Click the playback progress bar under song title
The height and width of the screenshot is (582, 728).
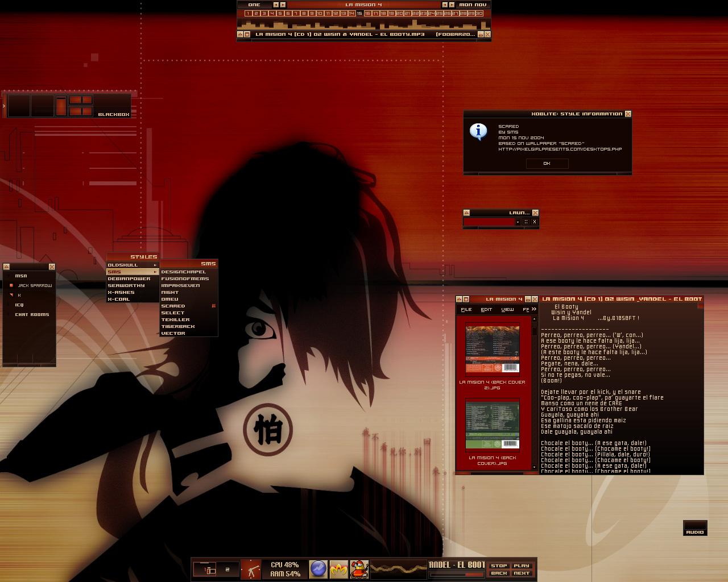[x=457, y=574]
